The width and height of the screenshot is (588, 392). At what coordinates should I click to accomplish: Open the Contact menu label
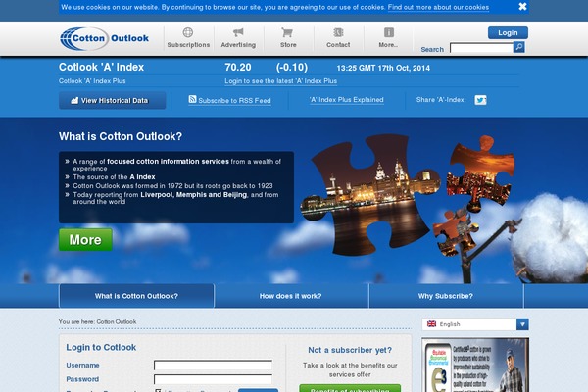pyautogui.click(x=338, y=45)
